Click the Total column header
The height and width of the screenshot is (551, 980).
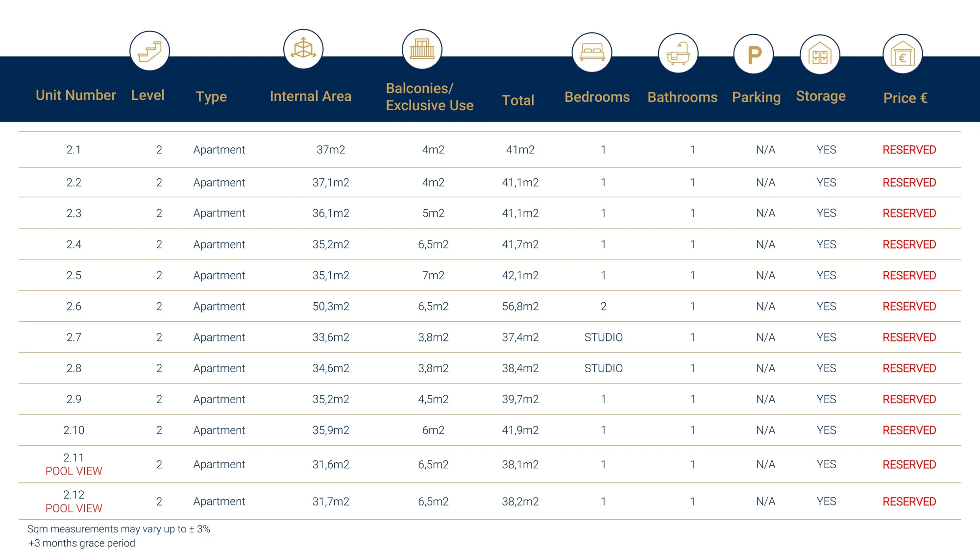point(518,100)
